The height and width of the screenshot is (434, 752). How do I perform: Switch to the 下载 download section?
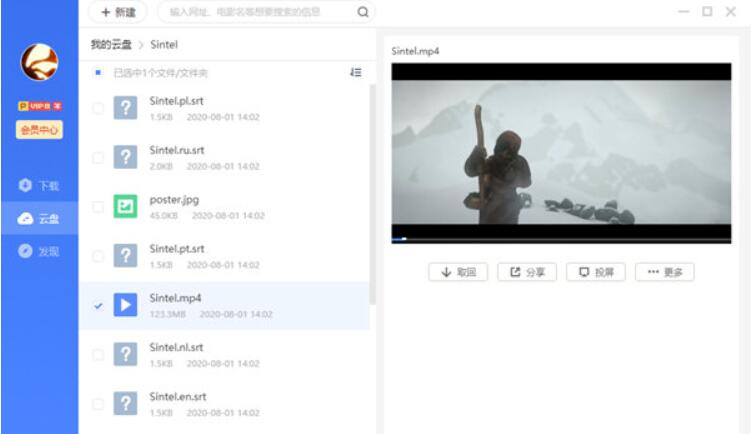[39, 185]
